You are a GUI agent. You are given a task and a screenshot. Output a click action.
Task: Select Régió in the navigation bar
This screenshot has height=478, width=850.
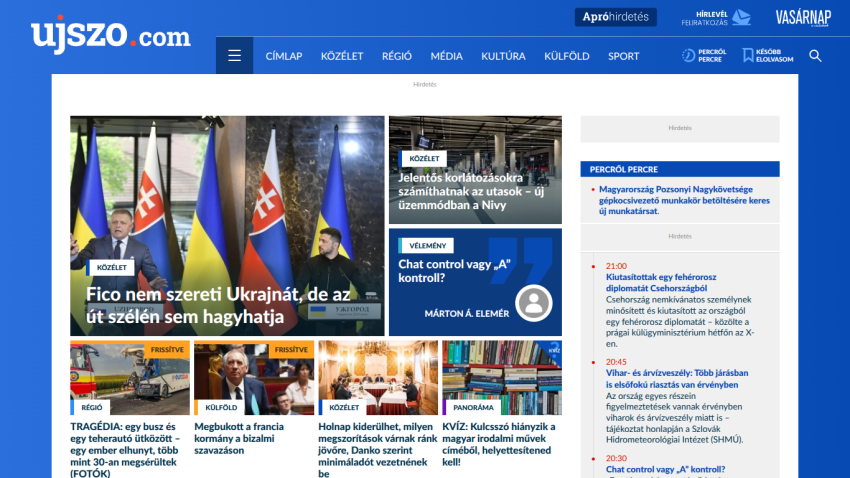point(396,56)
